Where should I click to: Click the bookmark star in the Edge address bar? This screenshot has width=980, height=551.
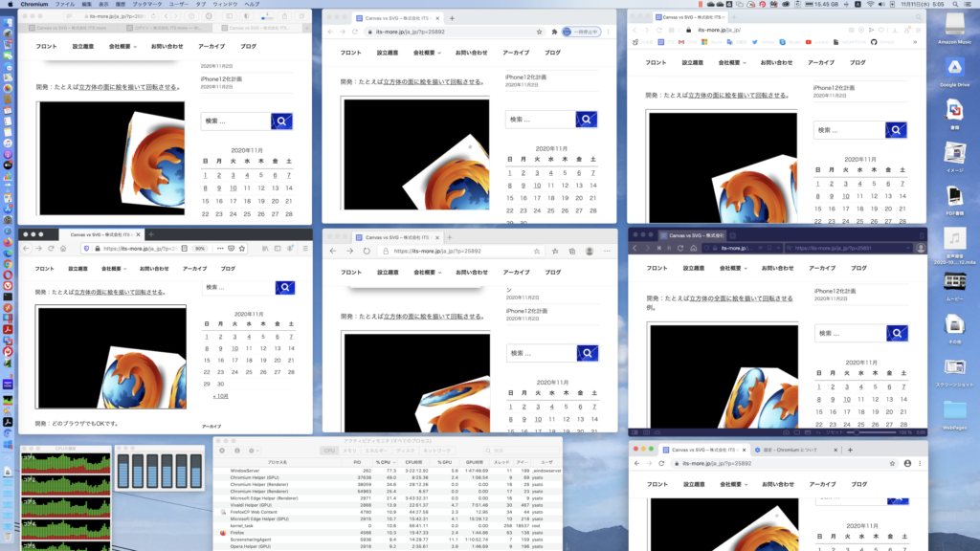tap(539, 252)
